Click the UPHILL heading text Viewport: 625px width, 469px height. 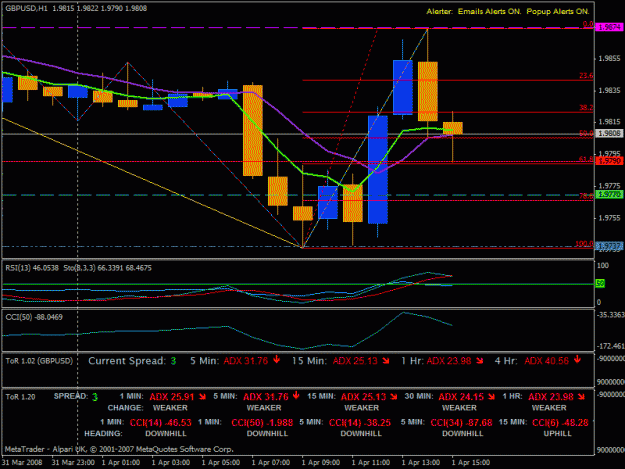click(x=557, y=434)
